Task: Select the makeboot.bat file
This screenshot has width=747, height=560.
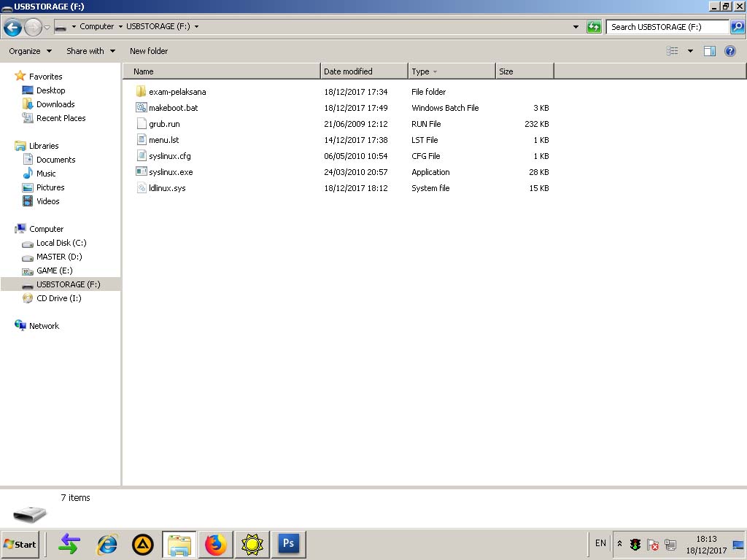Action: coord(173,108)
